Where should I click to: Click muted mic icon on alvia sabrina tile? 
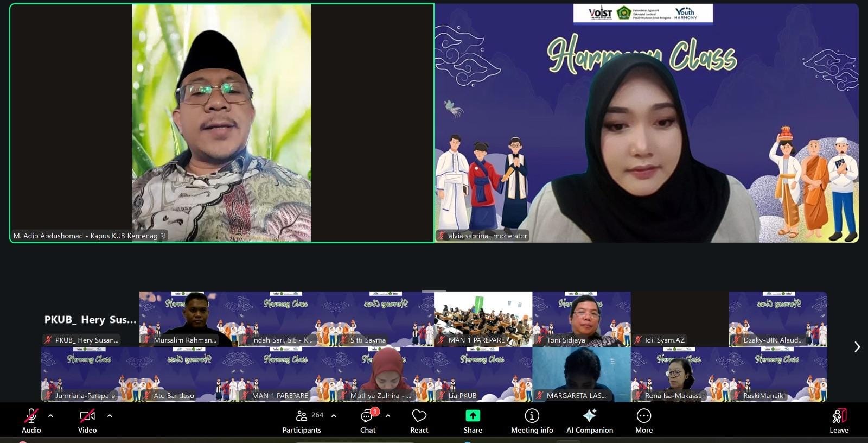tap(442, 236)
